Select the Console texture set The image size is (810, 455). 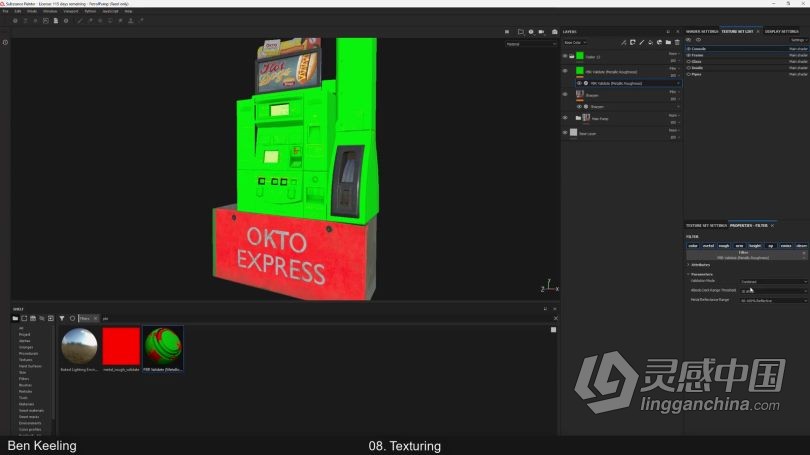746,49
